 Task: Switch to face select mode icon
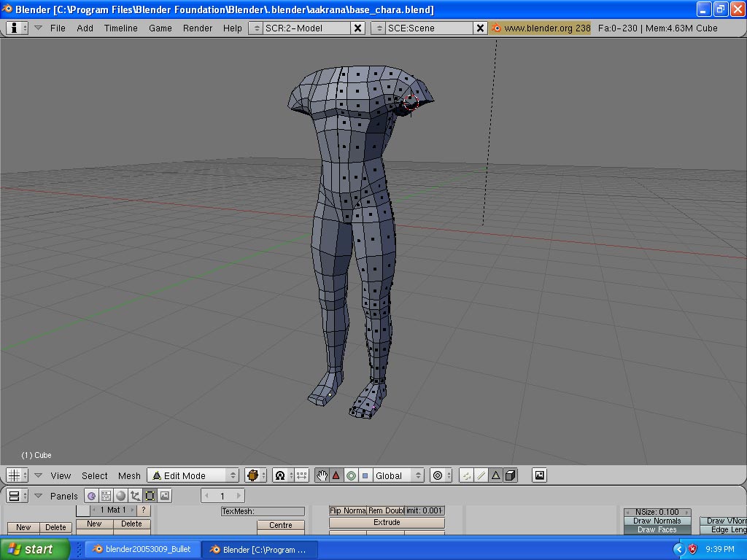495,475
